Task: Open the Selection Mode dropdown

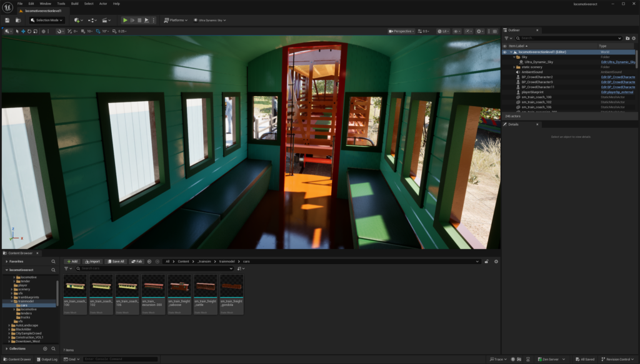Action: pyautogui.click(x=47, y=20)
